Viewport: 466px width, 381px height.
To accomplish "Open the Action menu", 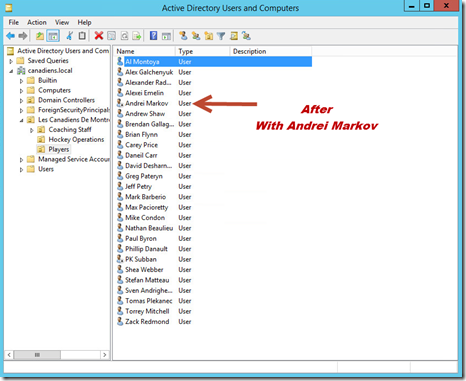I will pos(37,22).
